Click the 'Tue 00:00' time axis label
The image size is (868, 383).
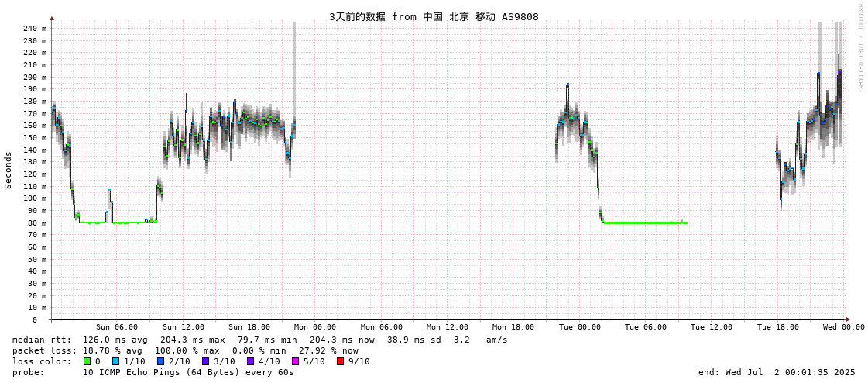[x=580, y=327]
